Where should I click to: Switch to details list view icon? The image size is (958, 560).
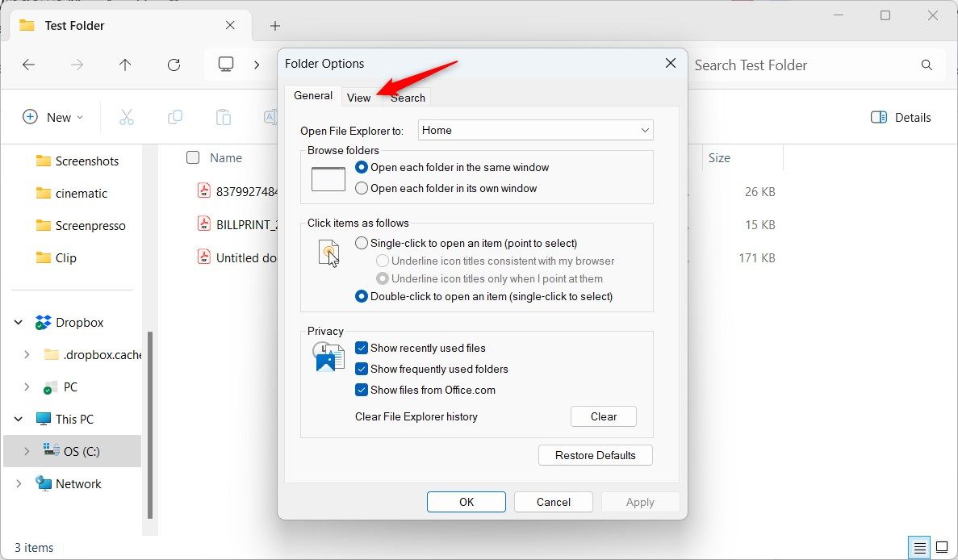pyautogui.click(x=920, y=548)
